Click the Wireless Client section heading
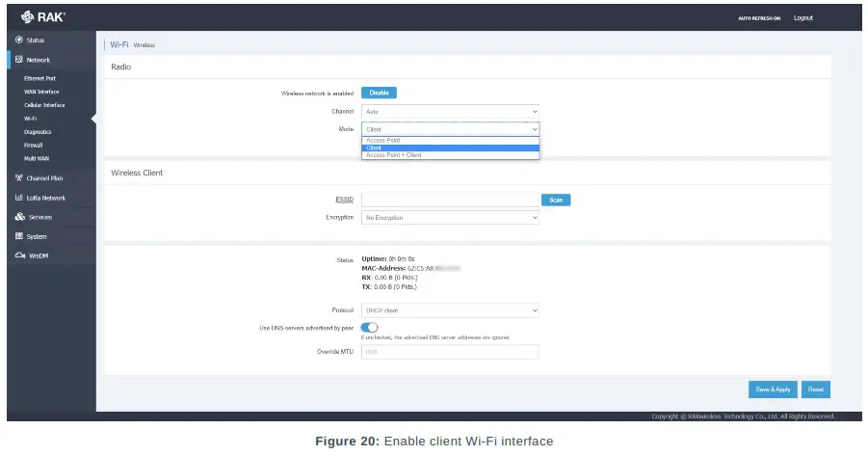The height and width of the screenshot is (456, 868). (137, 173)
